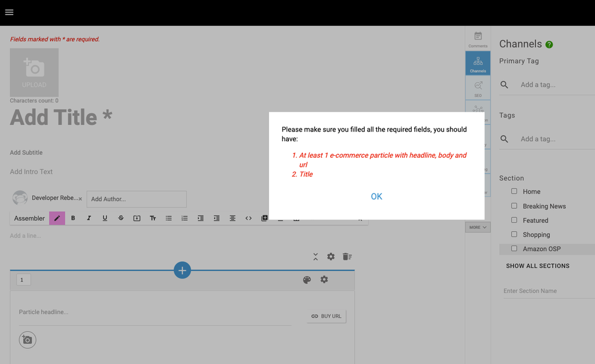Screen dimensions: 595x364
Task: Toggle italic formatting in editor toolbar
Action: point(89,218)
